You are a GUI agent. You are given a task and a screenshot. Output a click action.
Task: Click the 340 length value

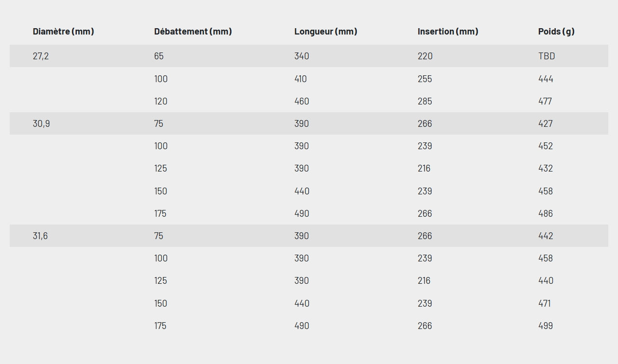point(301,56)
